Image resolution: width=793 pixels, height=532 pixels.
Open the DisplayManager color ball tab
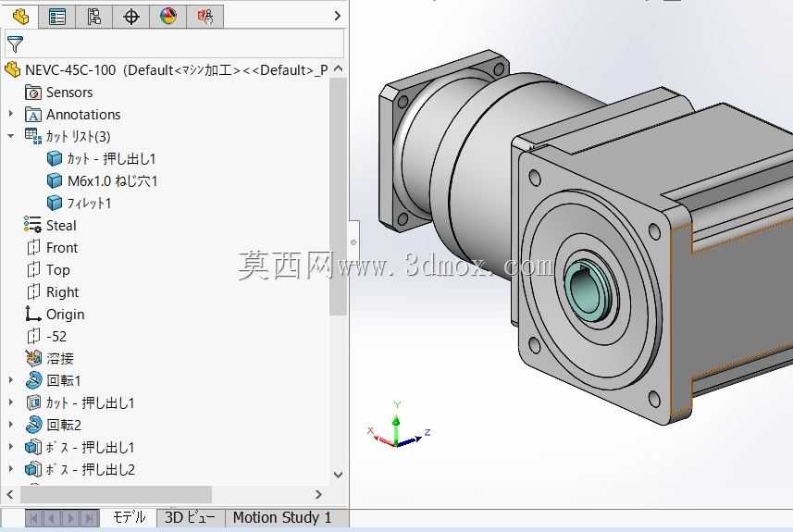coord(167,16)
